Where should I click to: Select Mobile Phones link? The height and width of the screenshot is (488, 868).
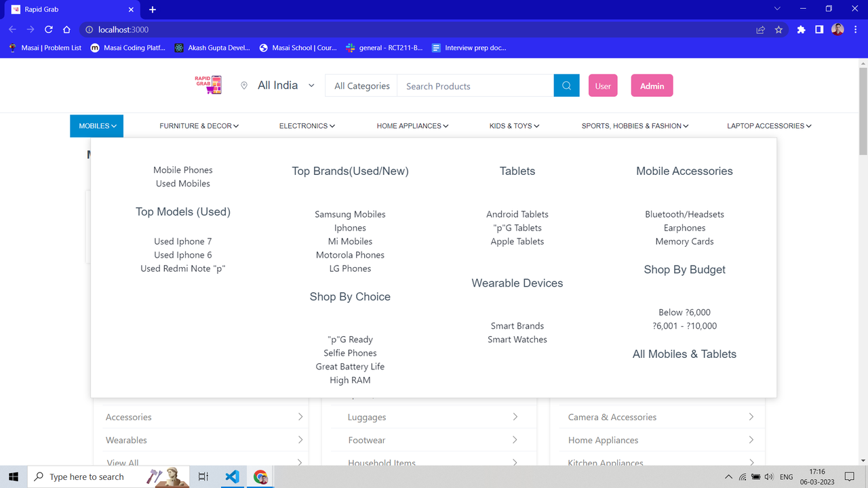[183, 170]
